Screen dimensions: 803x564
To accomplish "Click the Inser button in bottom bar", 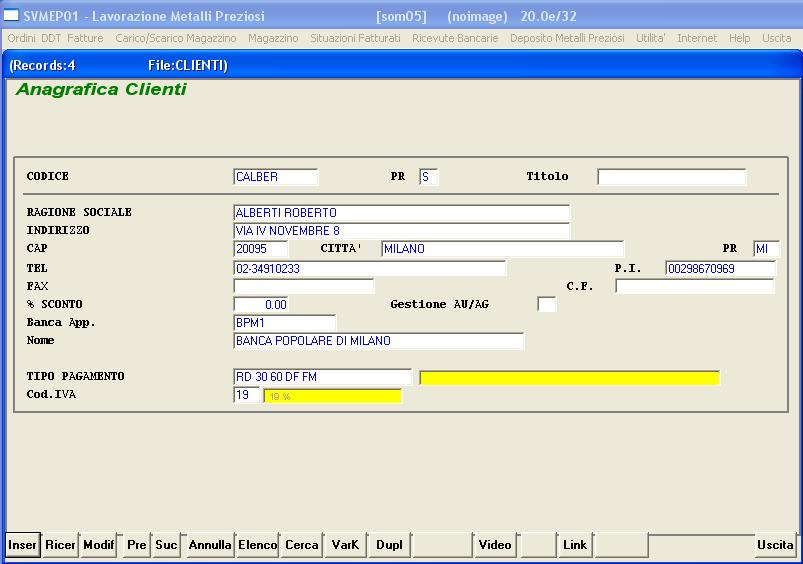I will coord(22,545).
